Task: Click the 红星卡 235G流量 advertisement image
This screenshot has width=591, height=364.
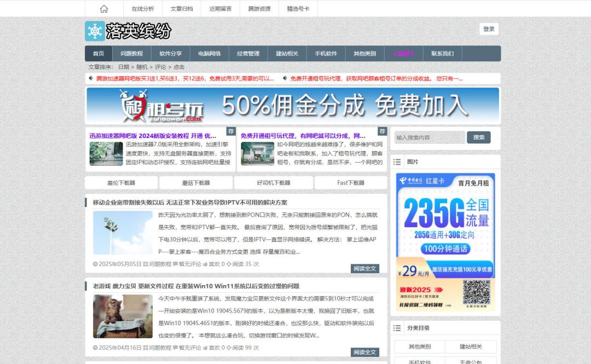Action: tap(445, 242)
